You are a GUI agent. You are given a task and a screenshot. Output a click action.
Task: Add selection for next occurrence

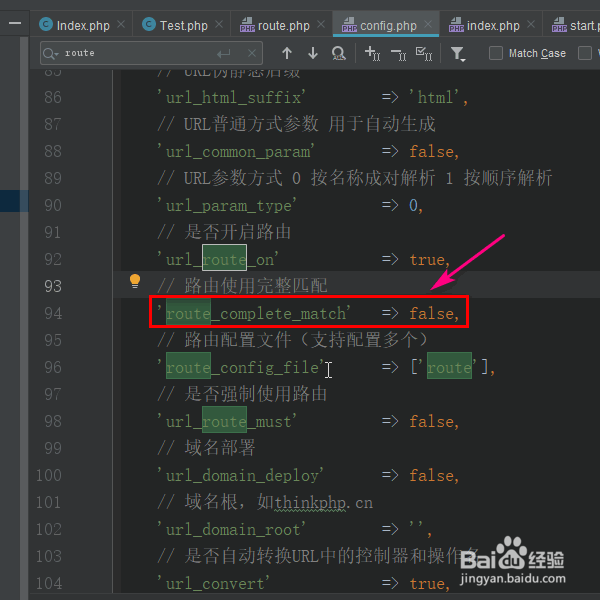click(372, 53)
